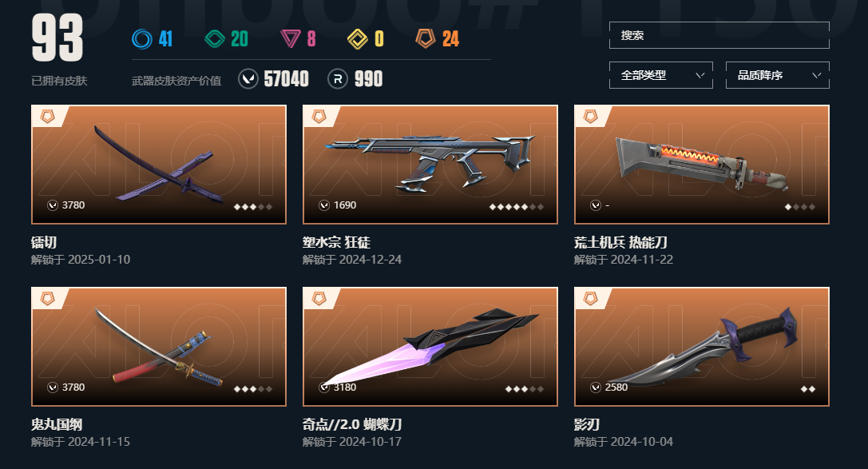Open the 塑水宗 狂徒 rifle skin card
The width and height of the screenshot is (868, 469).
click(x=430, y=165)
